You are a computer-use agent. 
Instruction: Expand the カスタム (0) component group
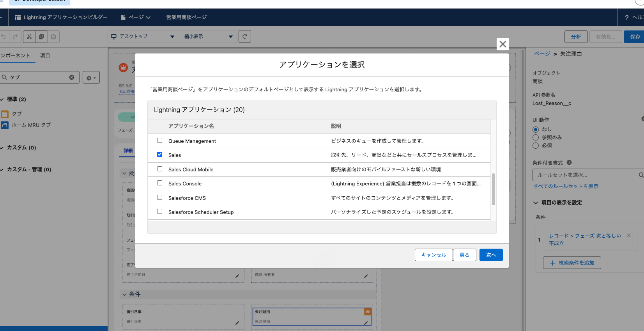[x=2, y=148]
